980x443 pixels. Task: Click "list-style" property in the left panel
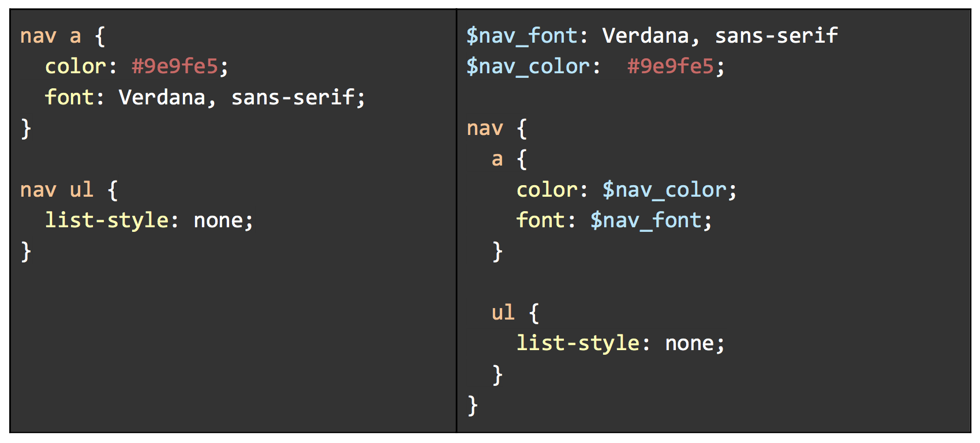click(107, 220)
